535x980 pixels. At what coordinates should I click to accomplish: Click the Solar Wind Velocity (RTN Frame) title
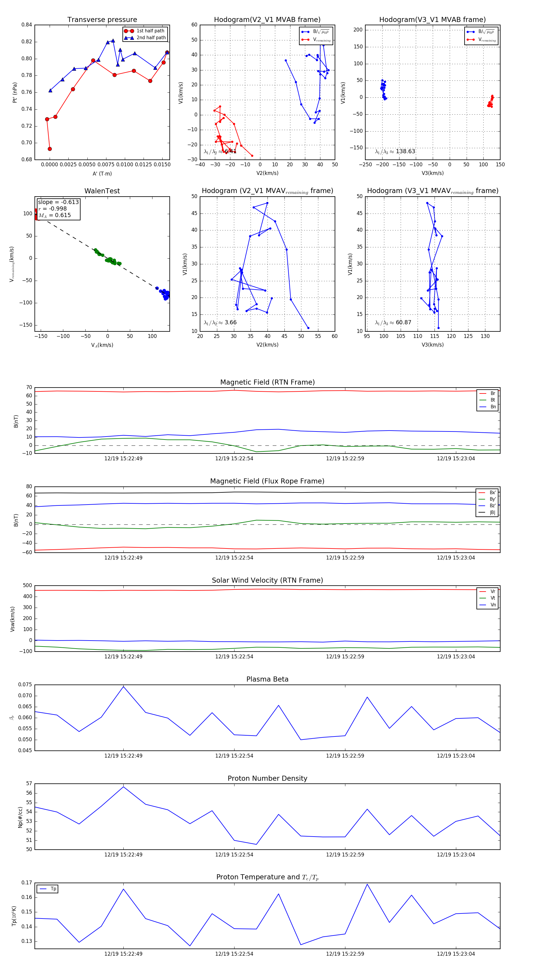point(267,580)
